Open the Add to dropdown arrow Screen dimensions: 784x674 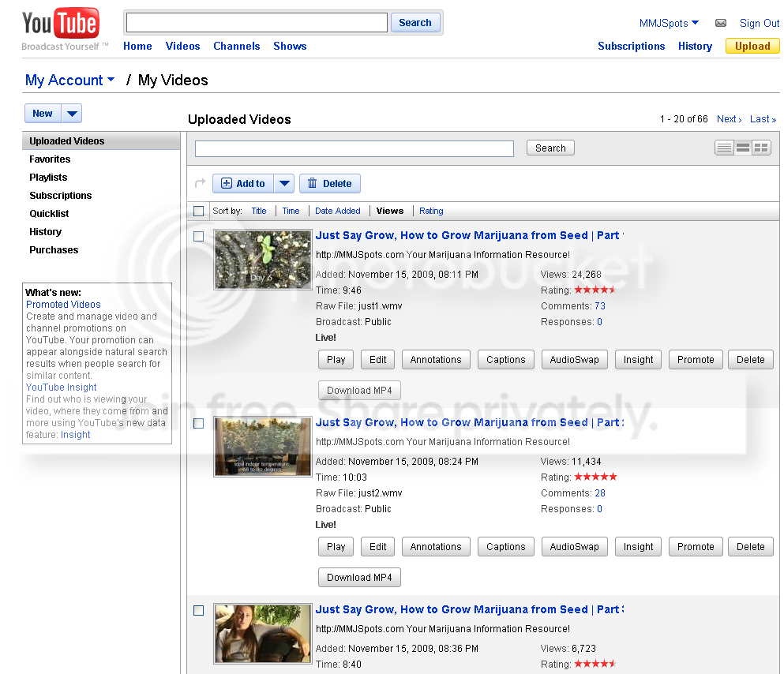(284, 183)
